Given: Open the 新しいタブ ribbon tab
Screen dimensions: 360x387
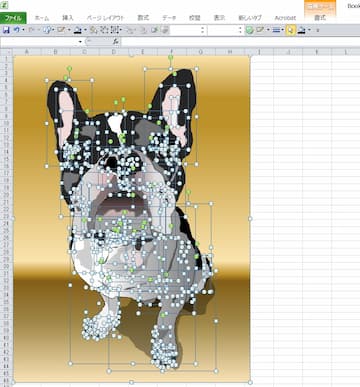Looking at the screenshot, I should (250, 18).
